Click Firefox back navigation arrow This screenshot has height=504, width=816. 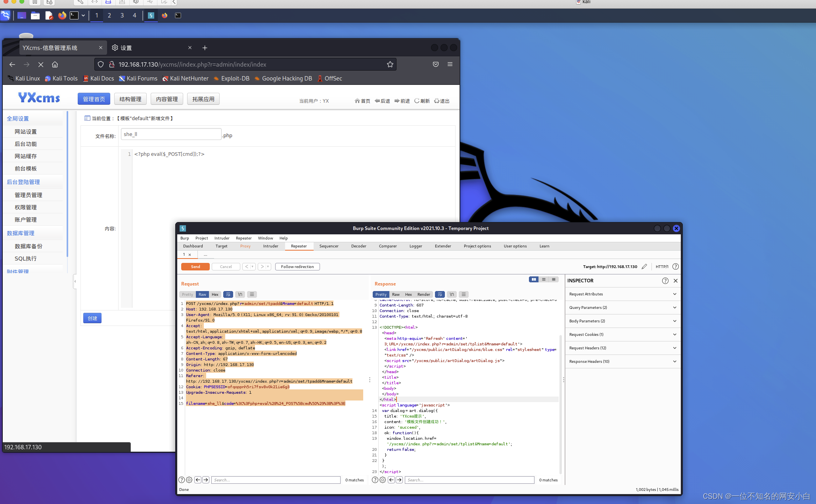coord(12,64)
